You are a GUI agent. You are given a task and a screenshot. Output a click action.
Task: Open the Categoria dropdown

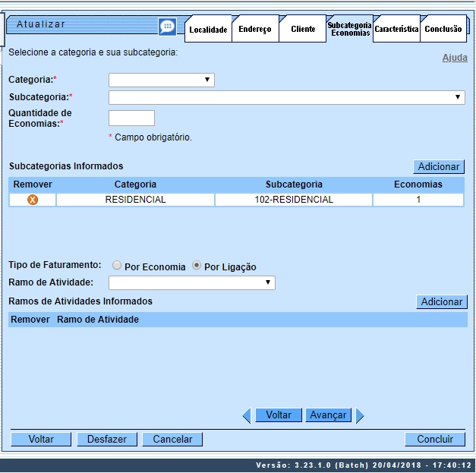(161, 80)
